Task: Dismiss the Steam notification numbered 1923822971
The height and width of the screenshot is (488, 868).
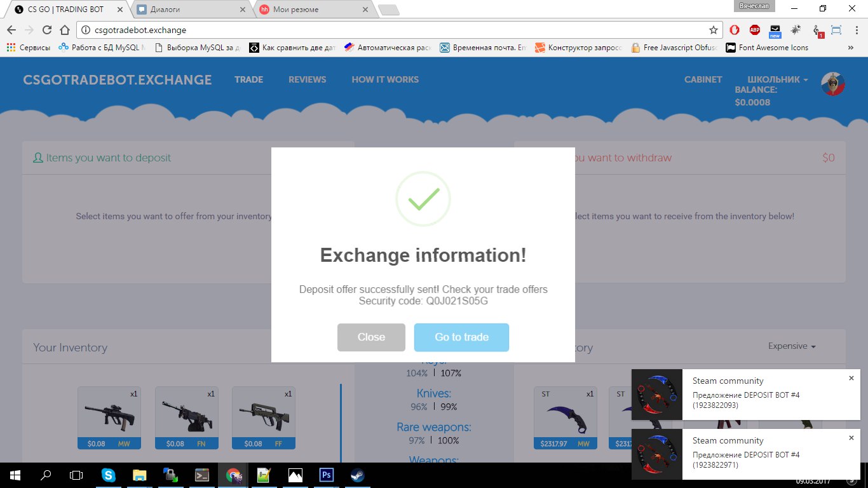Action: (x=851, y=438)
